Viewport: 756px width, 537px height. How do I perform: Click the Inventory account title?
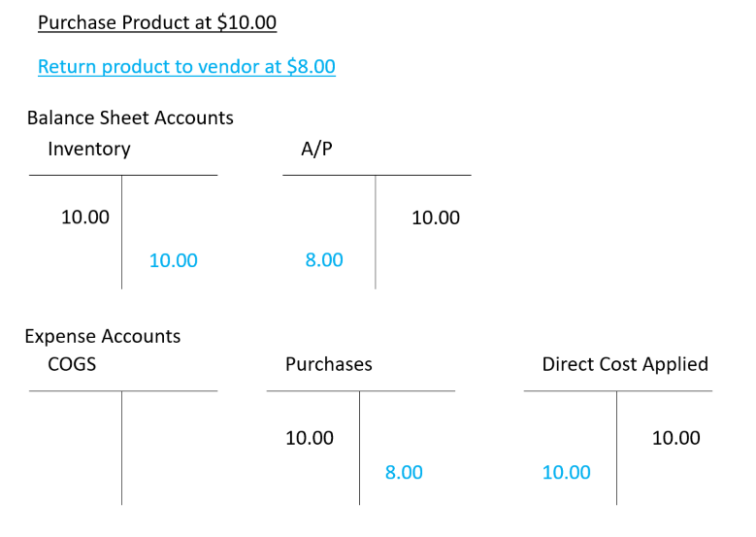point(88,150)
